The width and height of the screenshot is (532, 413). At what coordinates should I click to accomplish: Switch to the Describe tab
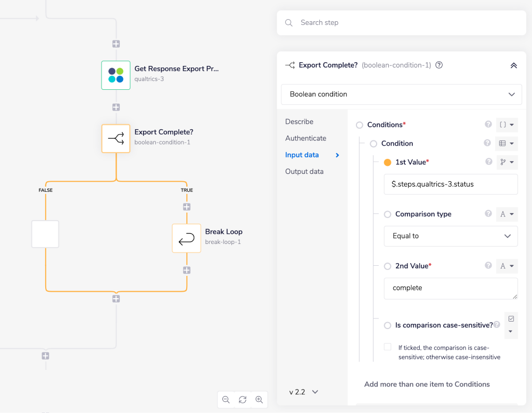click(299, 121)
